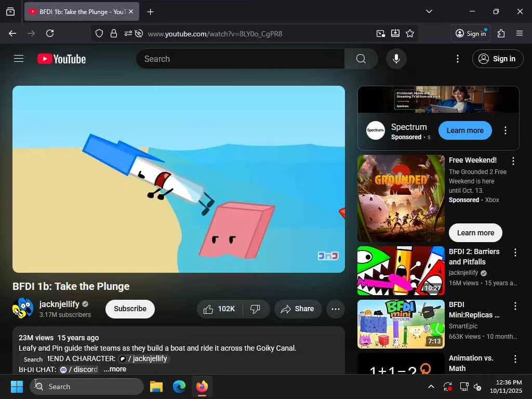Open SmartEpic channel text

click(463, 326)
